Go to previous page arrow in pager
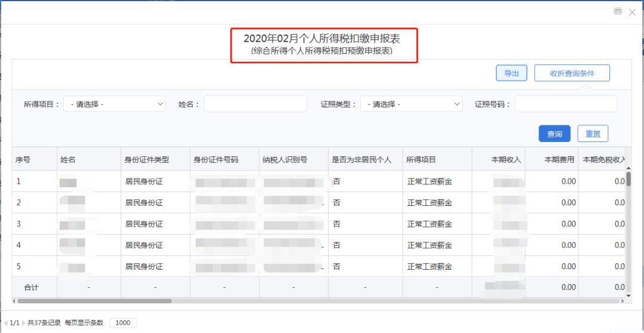 (6, 323)
